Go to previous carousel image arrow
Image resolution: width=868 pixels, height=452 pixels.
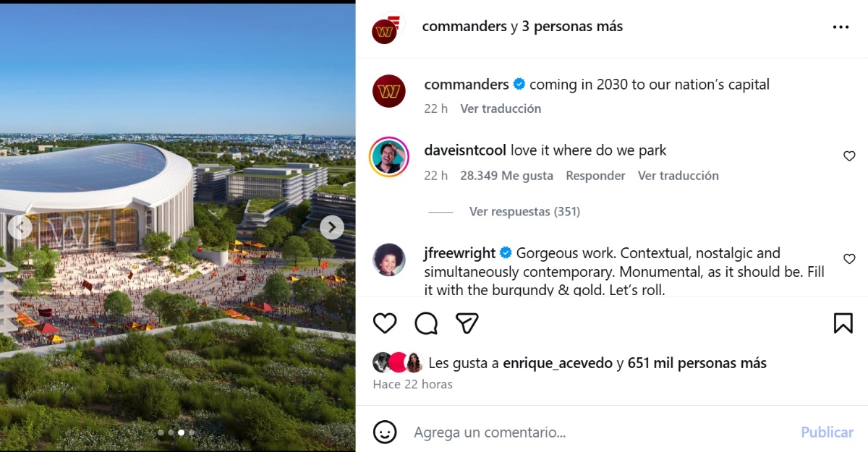coord(20,228)
